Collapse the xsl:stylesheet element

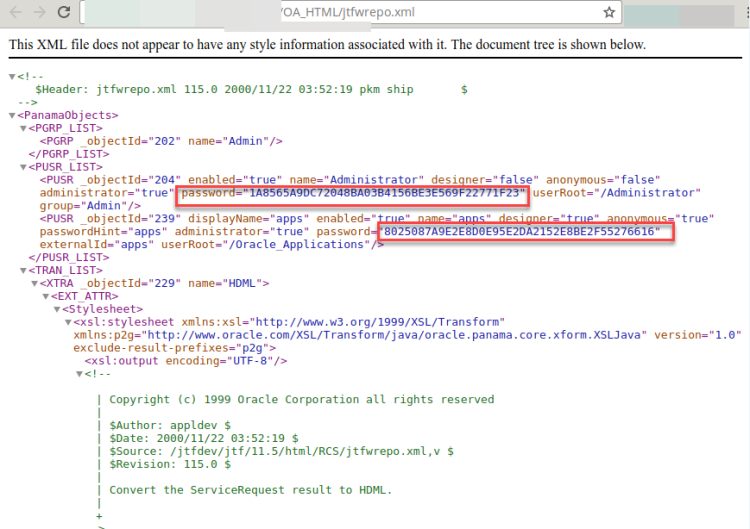pos(67,322)
